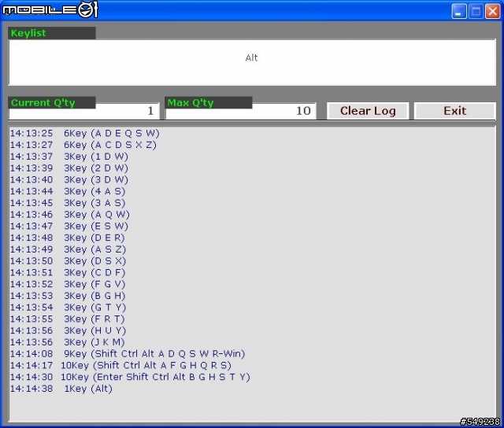Click the Max Q'ty header label
The height and width of the screenshot is (428, 504).
click(208, 103)
